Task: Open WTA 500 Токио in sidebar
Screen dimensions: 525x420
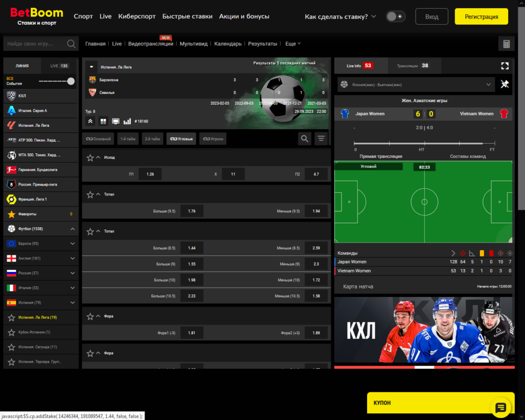Action: pyautogui.click(x=41, y=155)
